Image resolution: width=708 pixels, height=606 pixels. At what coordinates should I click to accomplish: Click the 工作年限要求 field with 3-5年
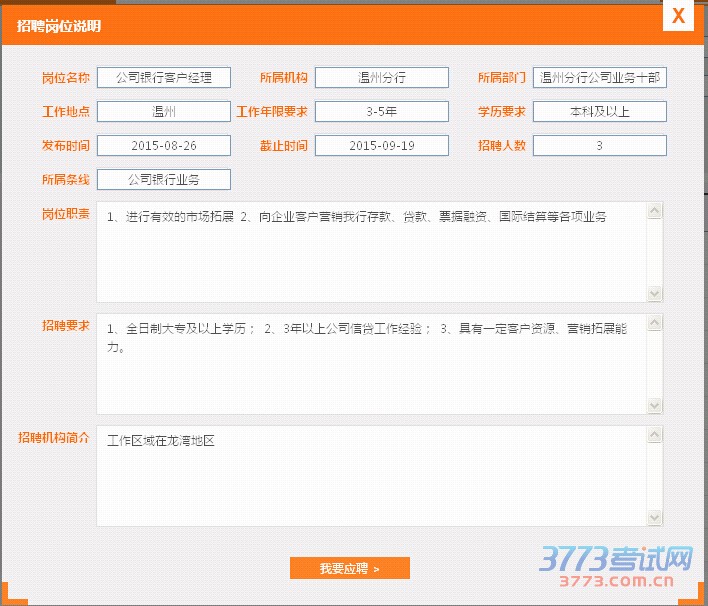pos(381,112)
